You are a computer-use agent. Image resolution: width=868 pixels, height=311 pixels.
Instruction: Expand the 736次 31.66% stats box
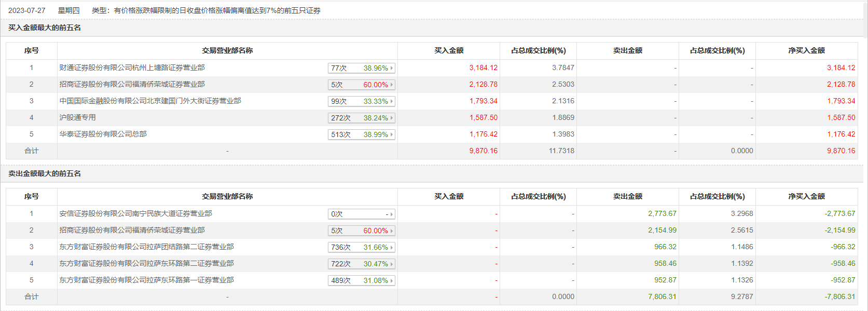(361, 247)
